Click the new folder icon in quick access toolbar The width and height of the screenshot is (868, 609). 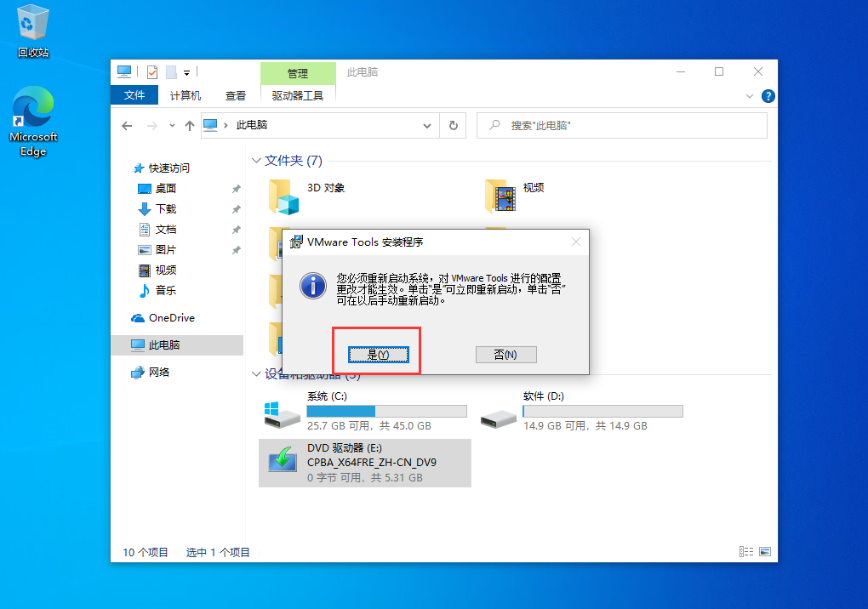pos(171,72)
